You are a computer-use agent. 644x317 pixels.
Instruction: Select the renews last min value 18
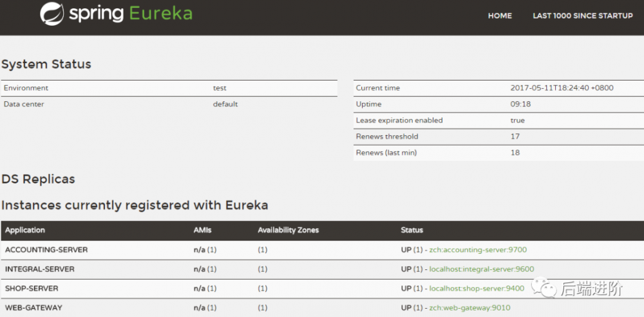[x=515, y=153]
